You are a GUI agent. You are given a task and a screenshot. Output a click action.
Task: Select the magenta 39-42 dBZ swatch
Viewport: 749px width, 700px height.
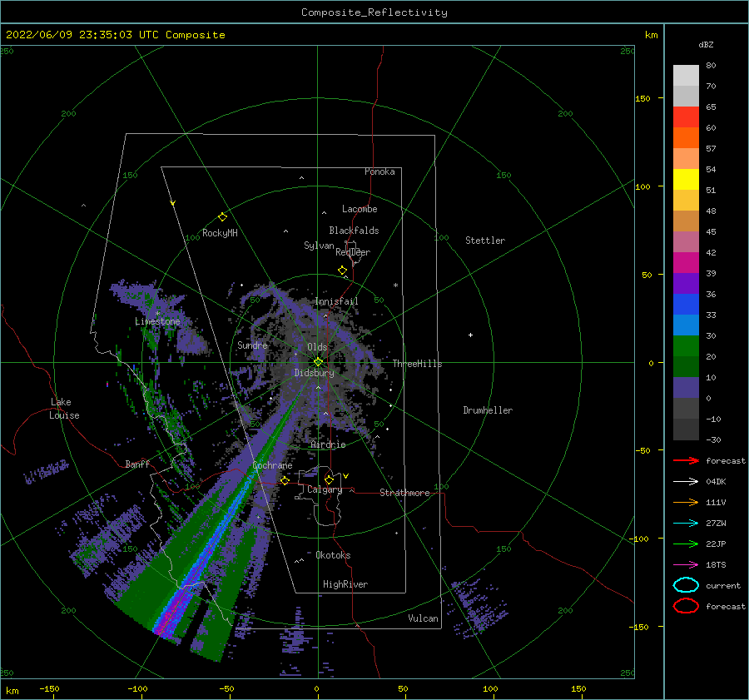click(686, 262)
